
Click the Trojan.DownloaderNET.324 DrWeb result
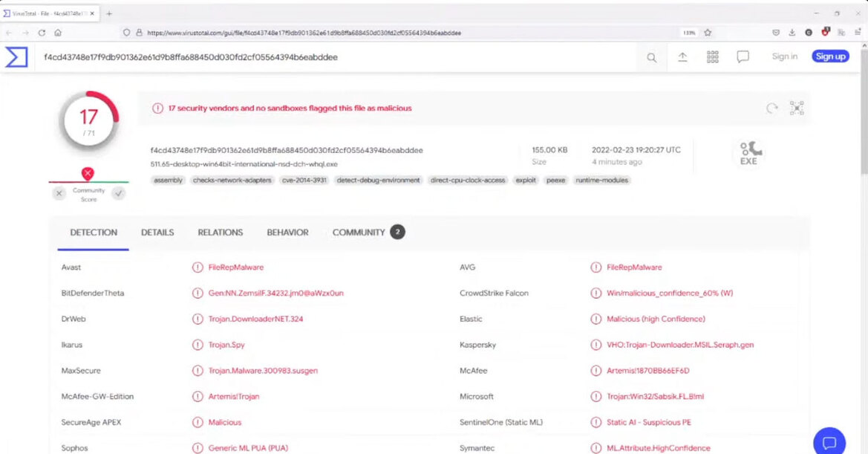[x=255, y=319]
